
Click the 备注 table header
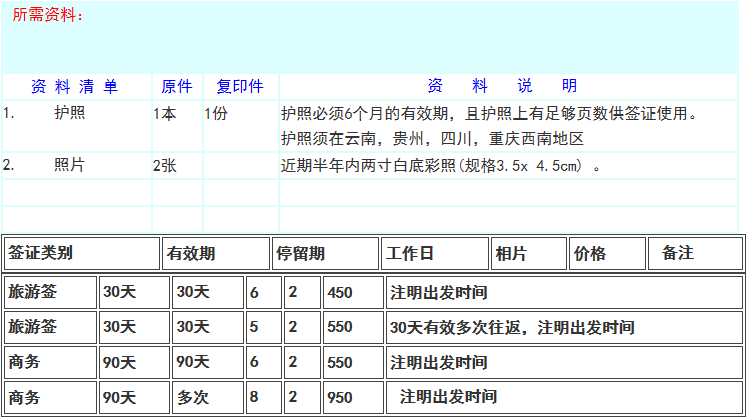coord(677,254)
